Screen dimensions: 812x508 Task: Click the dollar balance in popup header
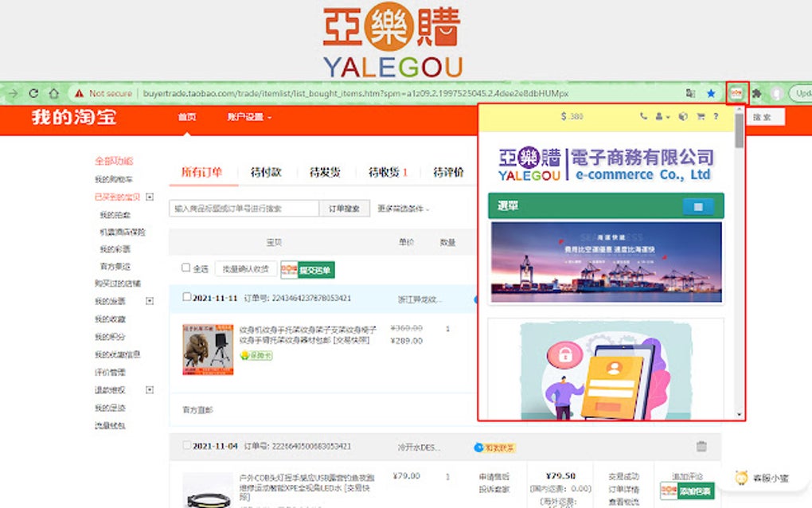572,116
